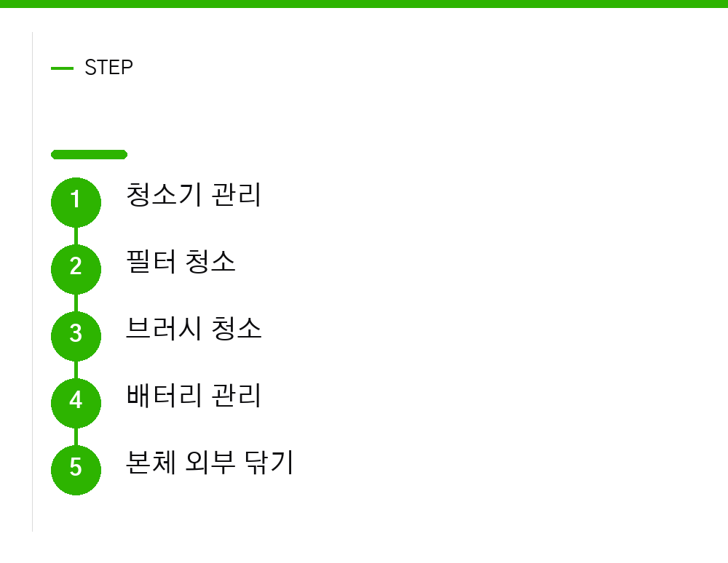Open the 청소기 관리 step label
Screen dimensions: 728x563
coord(194,195)
